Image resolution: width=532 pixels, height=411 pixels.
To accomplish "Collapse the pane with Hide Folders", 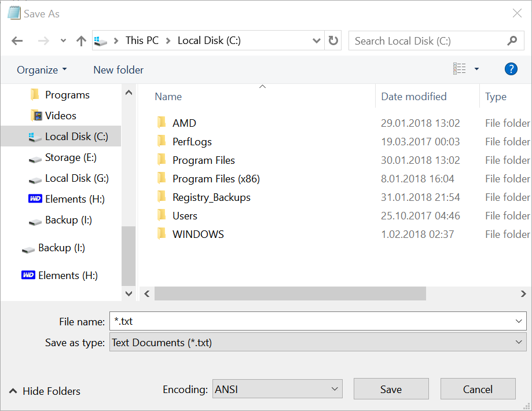I will pyautogui.click(x=45, y=391).
